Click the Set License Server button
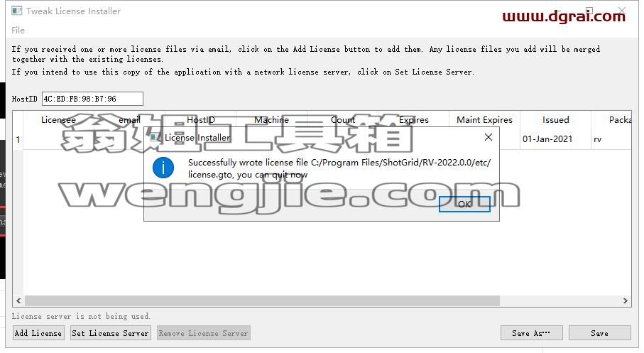Viewport: 644px width, 353px height. [111, 333]
